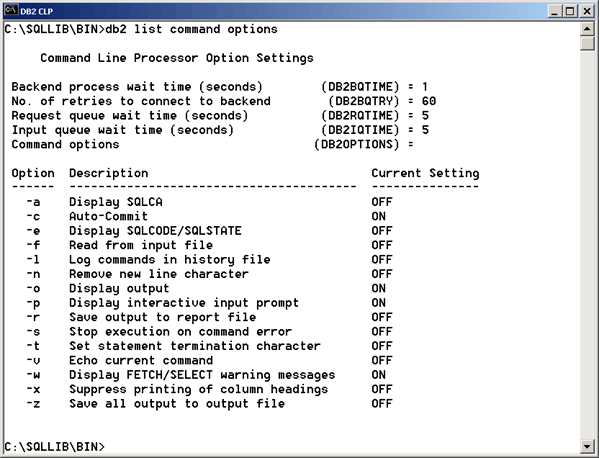Click the empty vertical scrollbar track

[587, 244]
